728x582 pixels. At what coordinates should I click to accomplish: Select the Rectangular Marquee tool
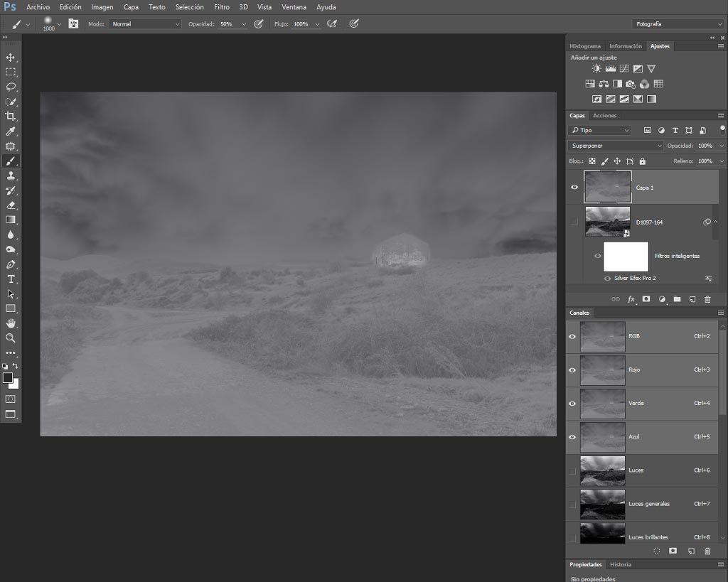(10, 72)
